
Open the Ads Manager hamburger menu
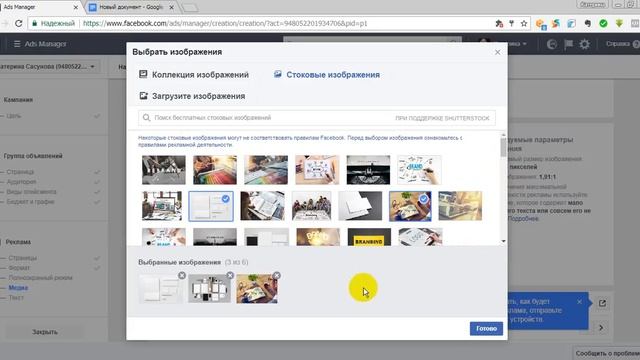click(17, 44)
